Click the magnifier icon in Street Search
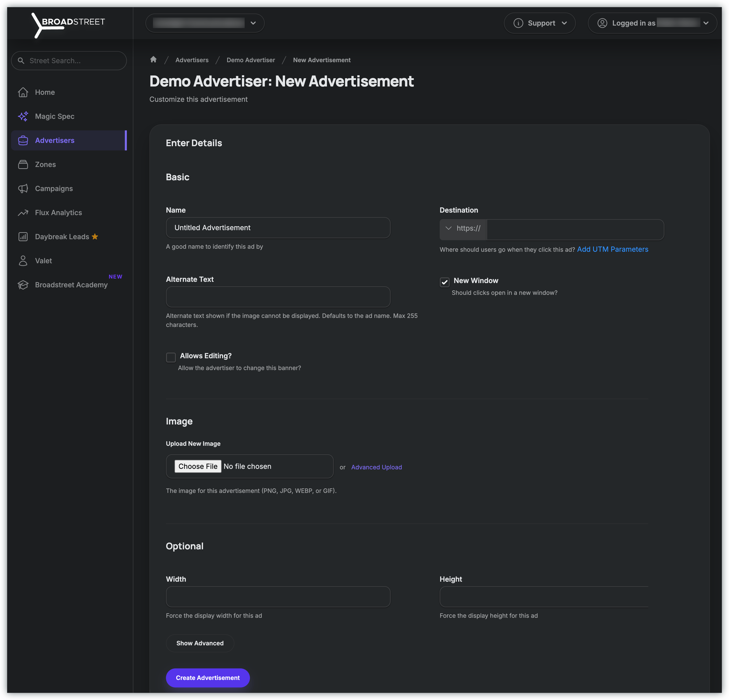Viewport: 729px width, 700px height. [21, 61]
